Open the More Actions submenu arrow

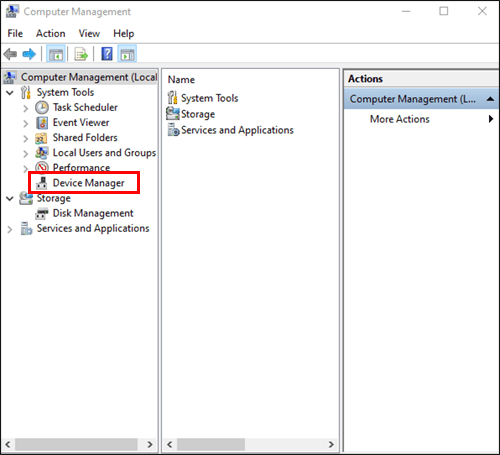tap(491, 119)
